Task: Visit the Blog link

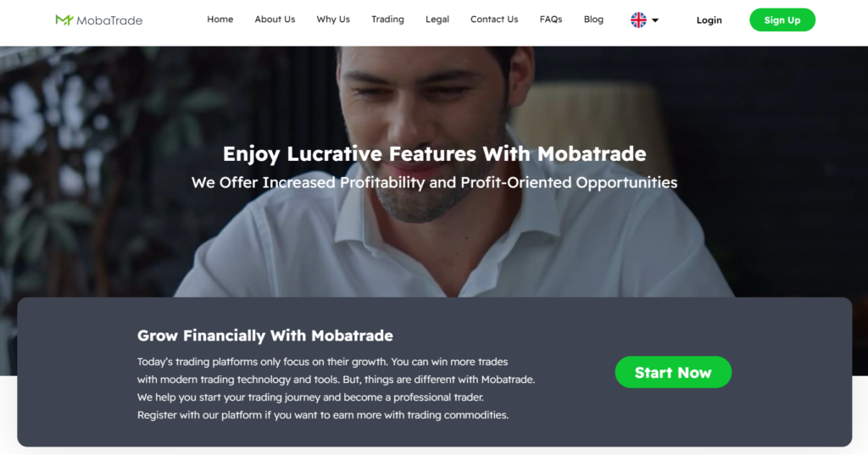Action: (x=593, y=19)
